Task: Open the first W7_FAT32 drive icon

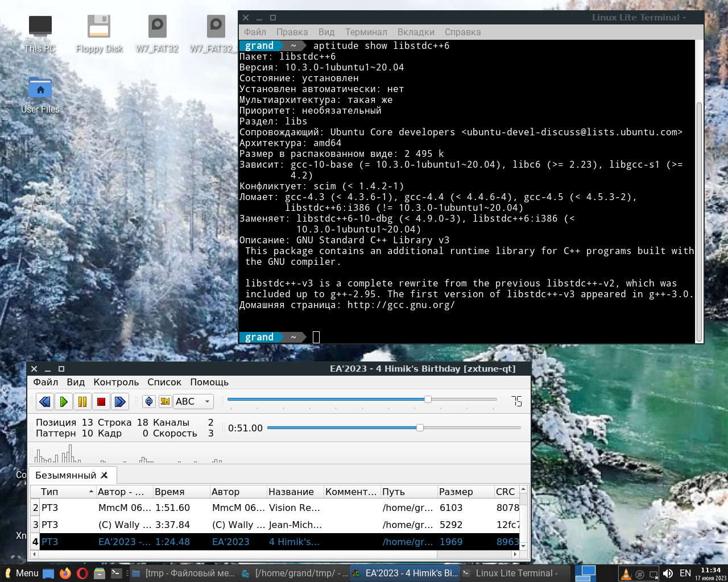Action: [157, 34]
